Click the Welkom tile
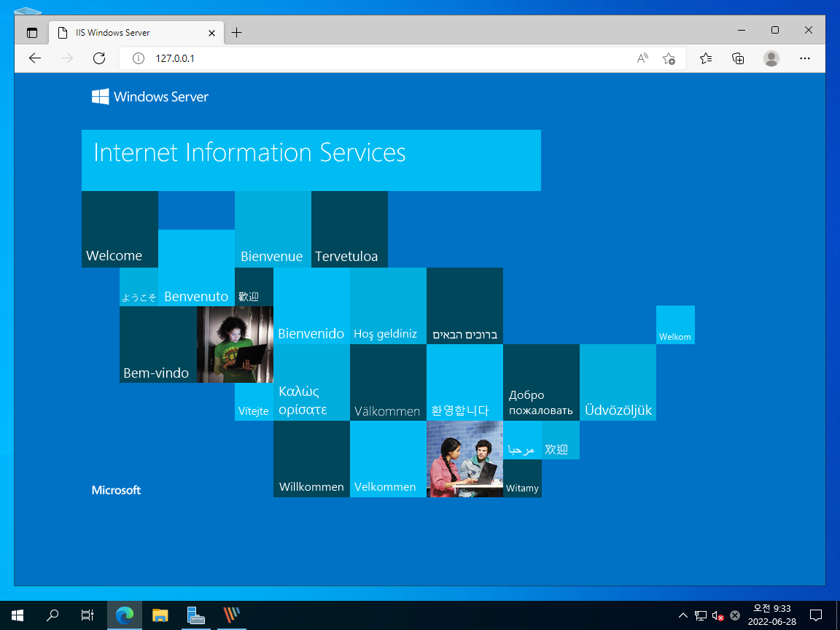The width and height of the screenshot is (840, 630). (x=675, y=324)
